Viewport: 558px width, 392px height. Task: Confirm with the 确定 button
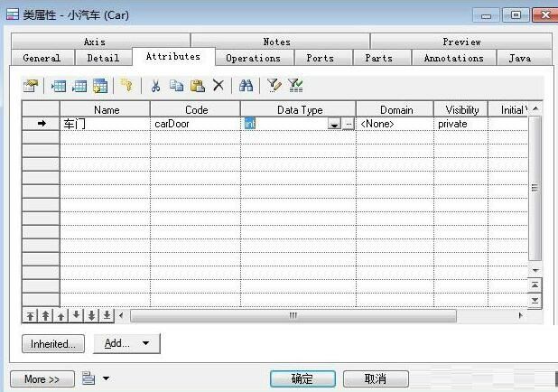302,378
